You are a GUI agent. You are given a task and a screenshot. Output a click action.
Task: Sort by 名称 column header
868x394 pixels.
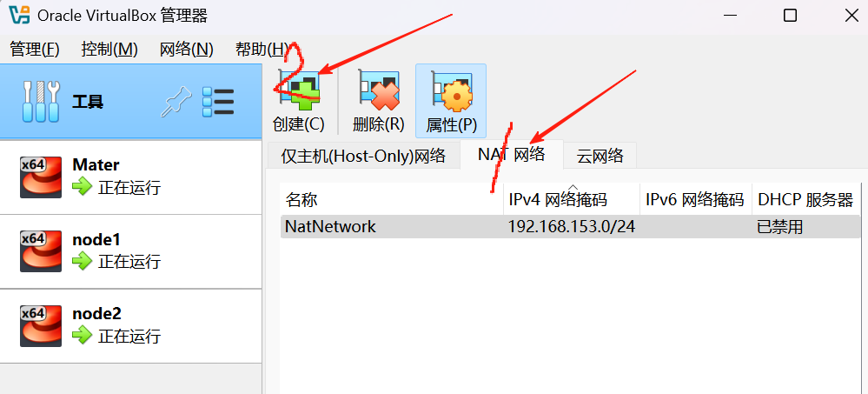pos(391,199)
